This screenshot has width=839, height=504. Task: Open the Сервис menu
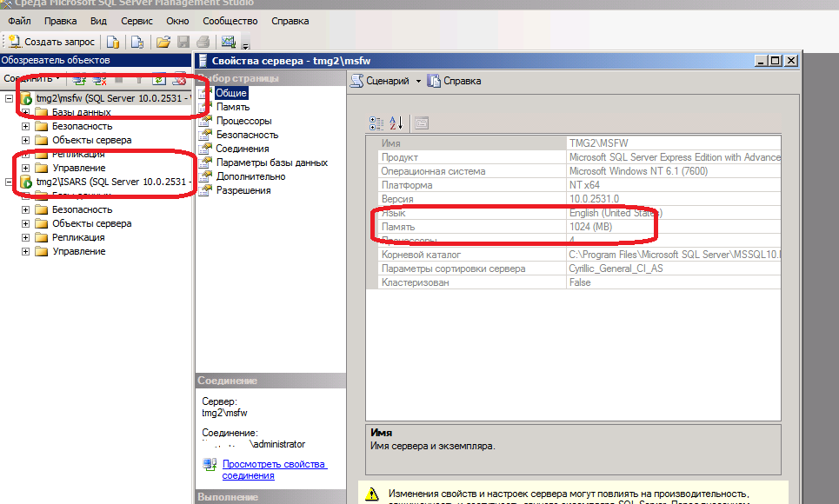137,22
